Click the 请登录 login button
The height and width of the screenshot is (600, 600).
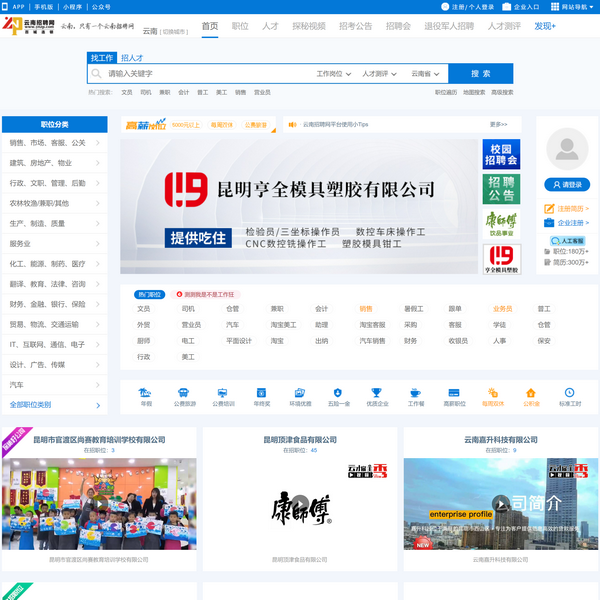(567, 185)
